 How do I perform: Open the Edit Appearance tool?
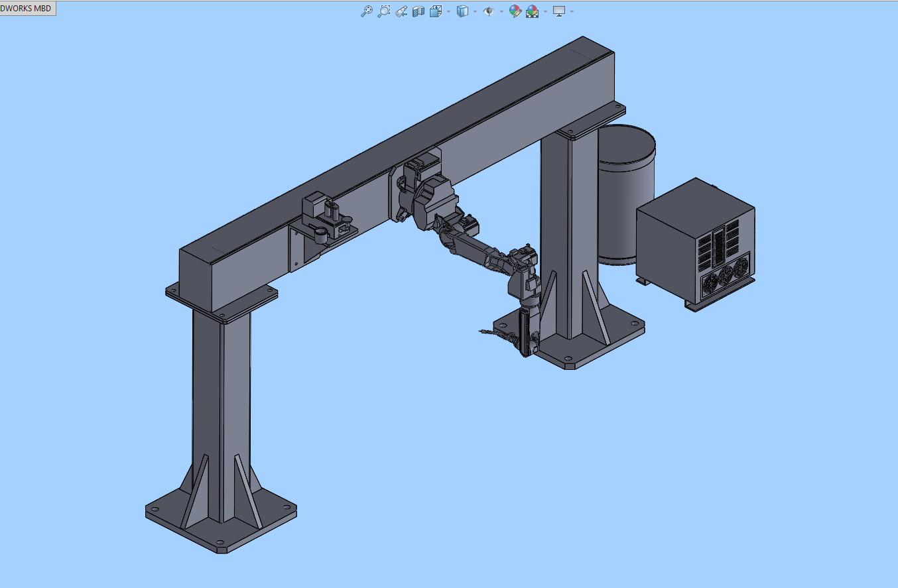point(515,11)
